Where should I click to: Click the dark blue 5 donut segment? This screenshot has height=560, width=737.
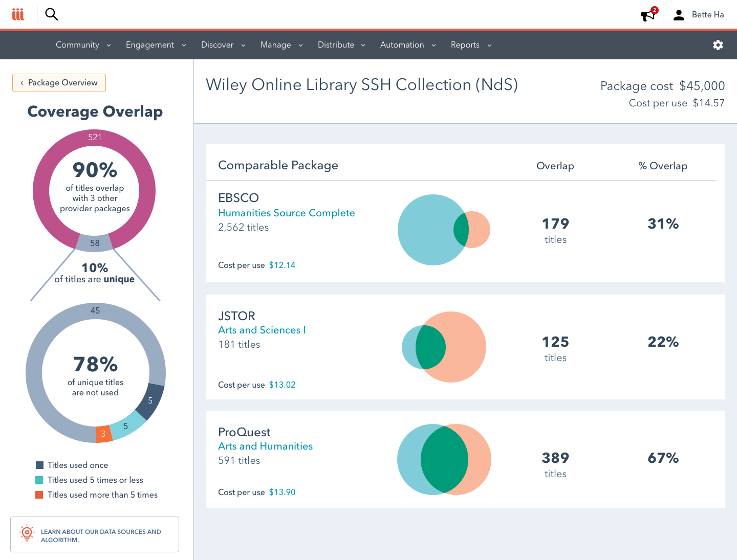point(150,400)
